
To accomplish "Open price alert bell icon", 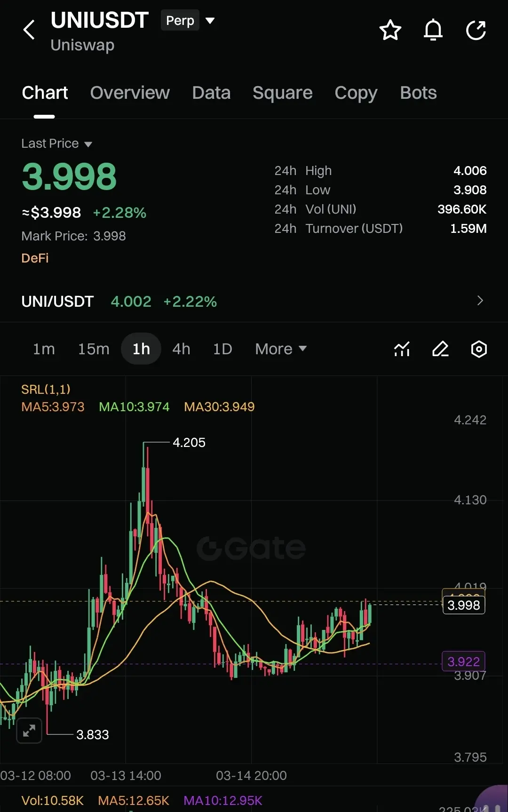I will pyautogui.click(x=433, y=30).
